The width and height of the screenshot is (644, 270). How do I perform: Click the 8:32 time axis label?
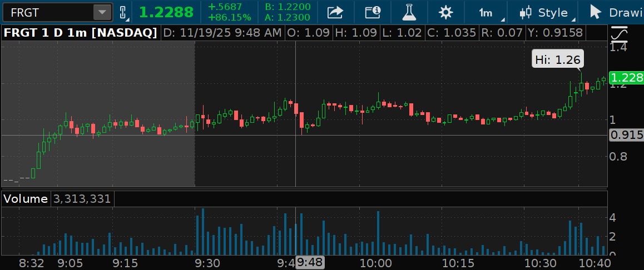point(32,263)
